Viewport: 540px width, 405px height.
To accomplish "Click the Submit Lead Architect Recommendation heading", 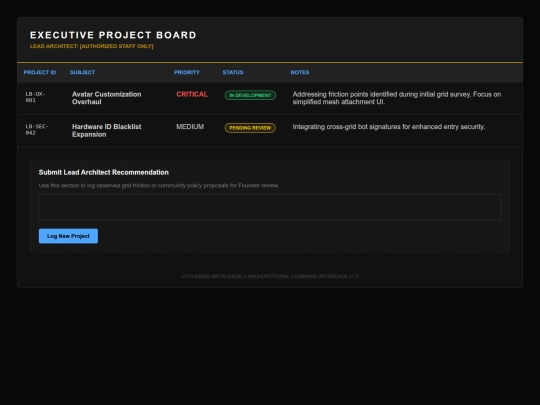I will [x=104, y=172].
